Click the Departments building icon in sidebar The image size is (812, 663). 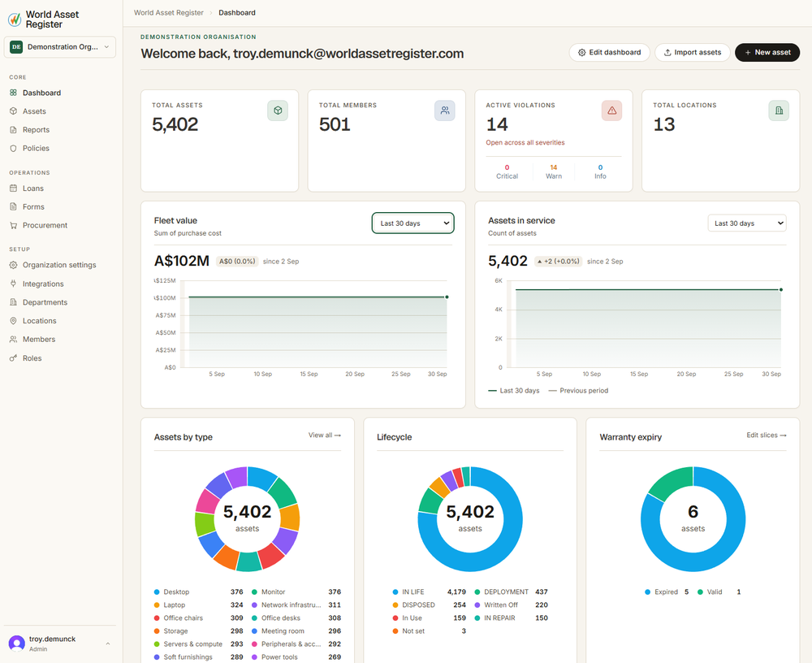14,302
